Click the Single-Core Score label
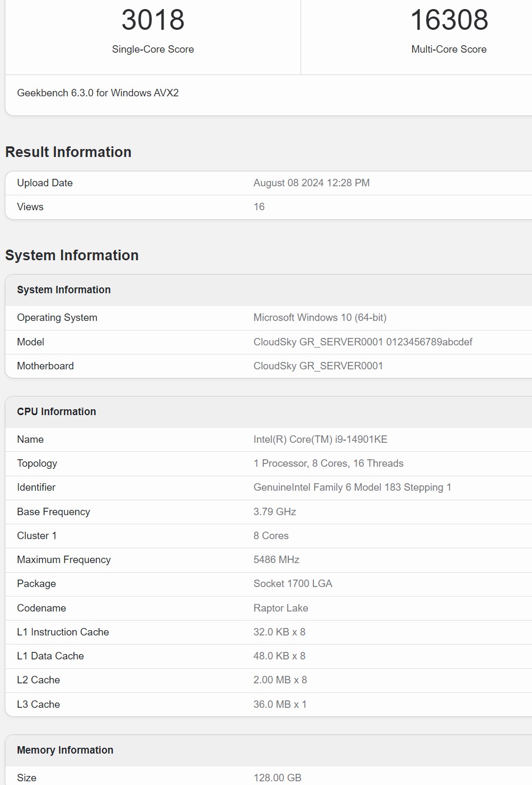This screenshot has height=785, width=532. (x=153, y=49)
